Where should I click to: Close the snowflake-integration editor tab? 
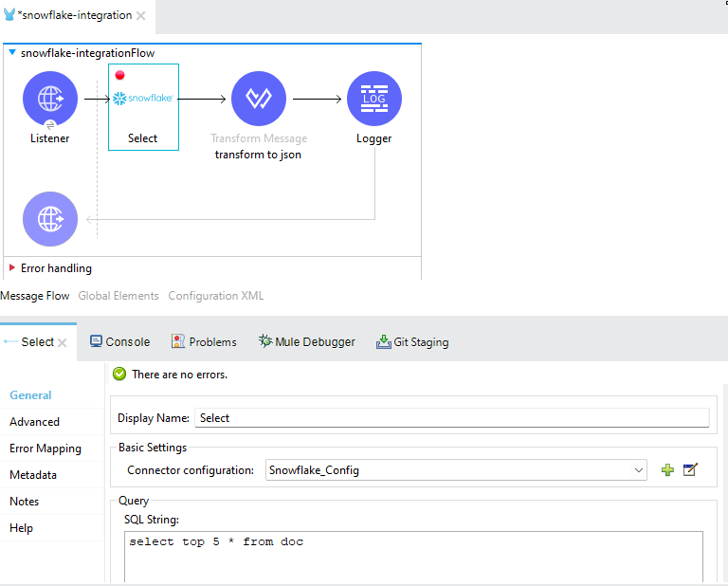click(x=140, y=16)
